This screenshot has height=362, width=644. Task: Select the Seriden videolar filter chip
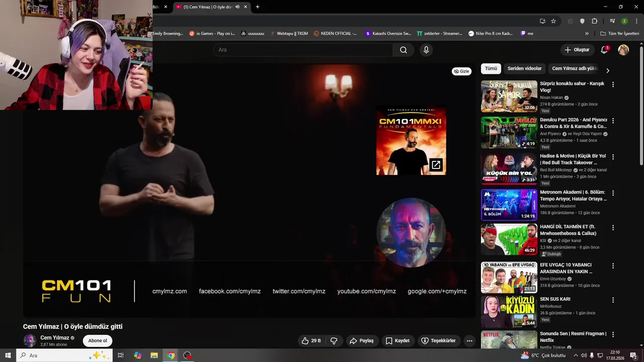click(524, 68)
